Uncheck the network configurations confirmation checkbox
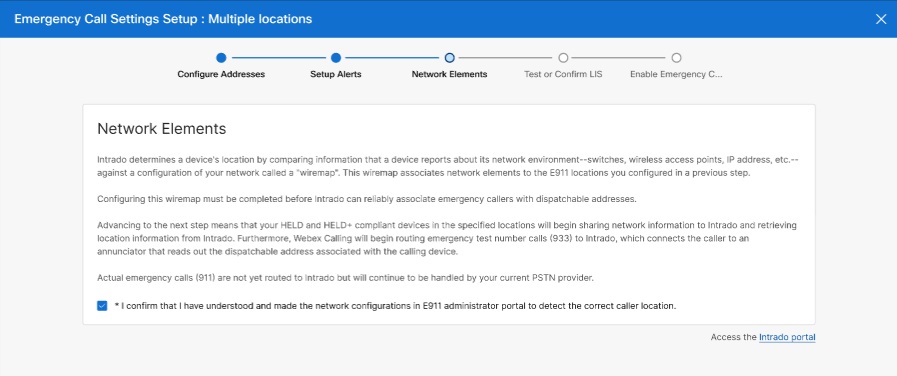The height and width of the screenshot is (376, 897). click(x=102, y=306)
